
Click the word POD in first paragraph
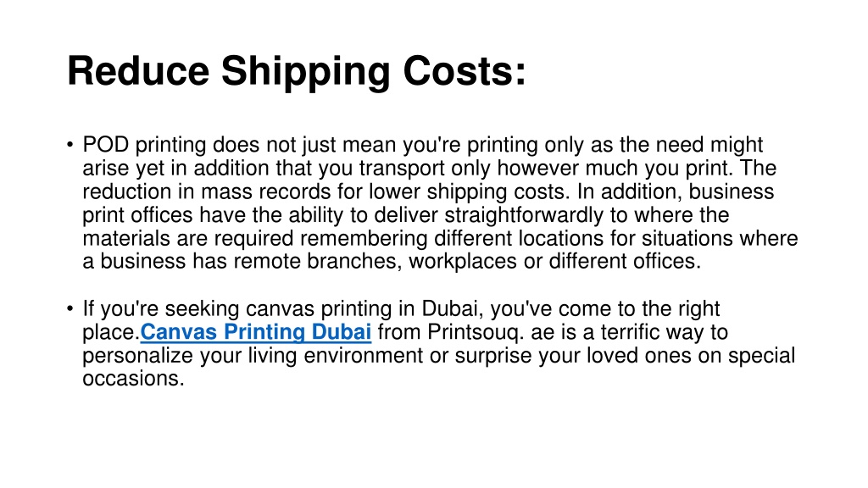click(x=106, y=145)
